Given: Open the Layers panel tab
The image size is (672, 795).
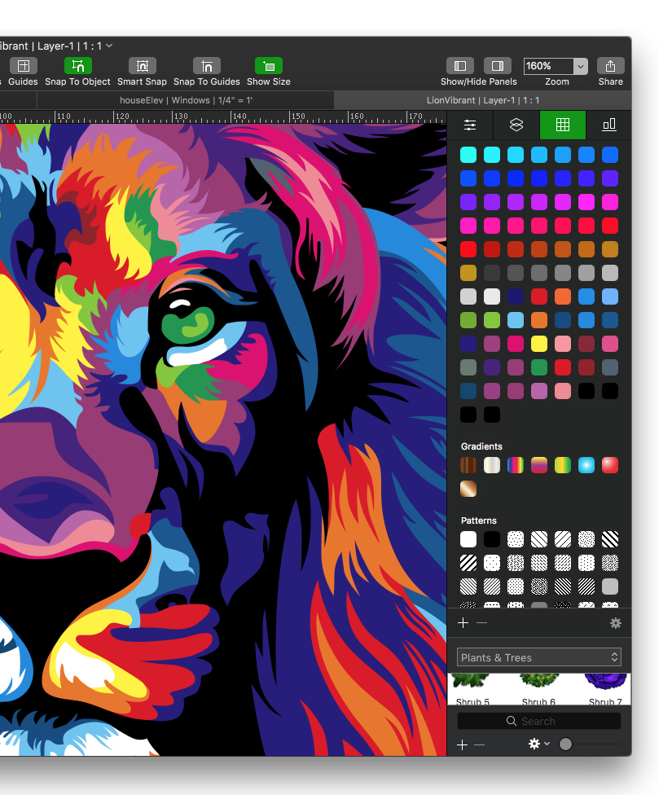Looking at the screenshot, I should (516, 125).
